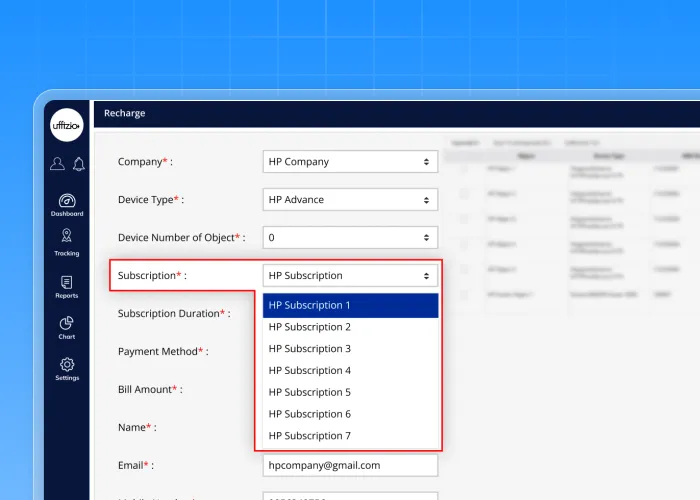
Task: Expand the Company dropdown showing HP Company
Action: click(350, 162)
